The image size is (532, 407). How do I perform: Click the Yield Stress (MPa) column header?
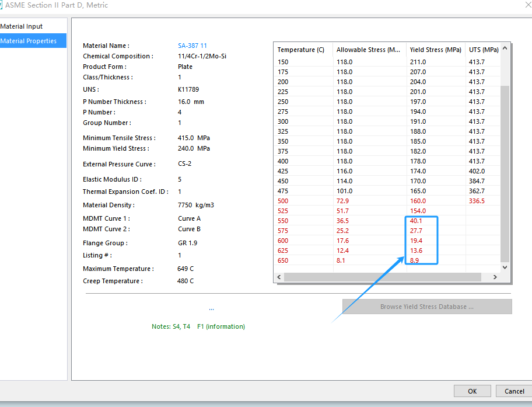(x=436, y=50)
